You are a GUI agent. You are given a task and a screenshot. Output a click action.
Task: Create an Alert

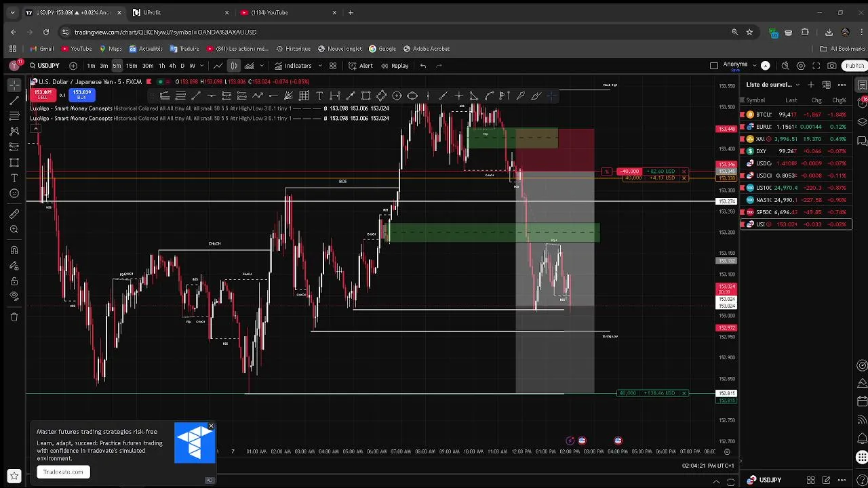(361, 66)
